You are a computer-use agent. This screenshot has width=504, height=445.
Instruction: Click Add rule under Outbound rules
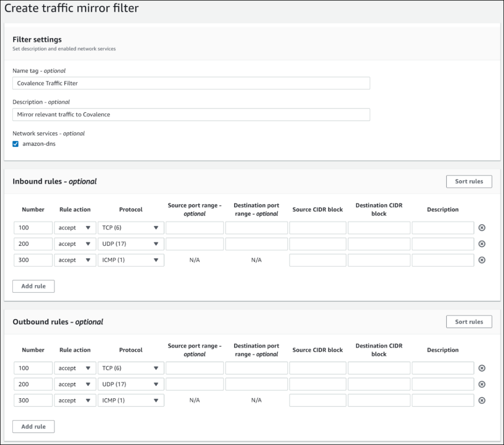point(33,426)
